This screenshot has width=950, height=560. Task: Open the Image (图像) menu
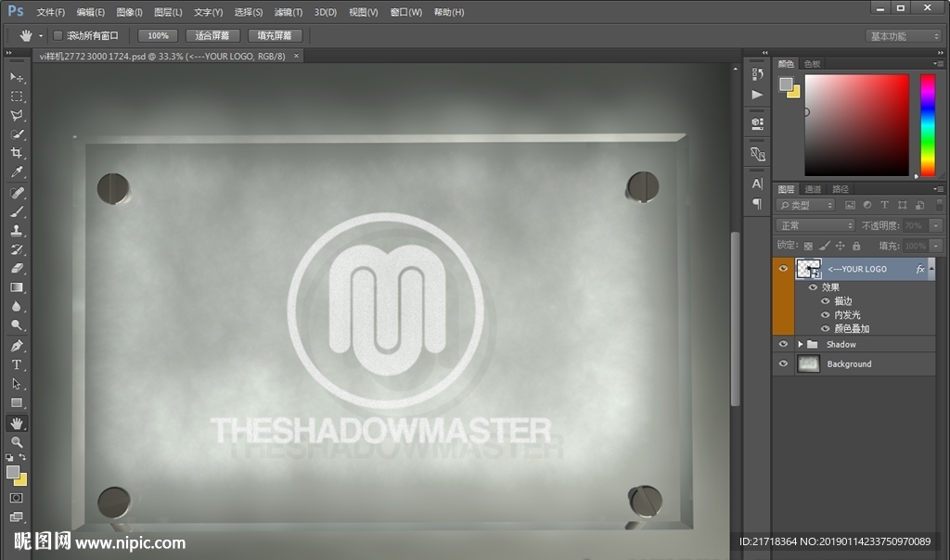(x=129, y=12)
